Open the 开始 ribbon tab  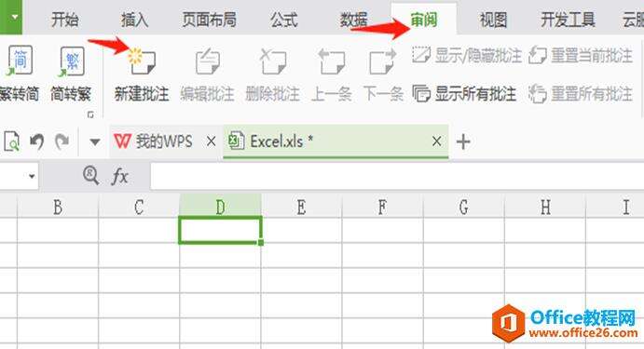click(65, 20)
